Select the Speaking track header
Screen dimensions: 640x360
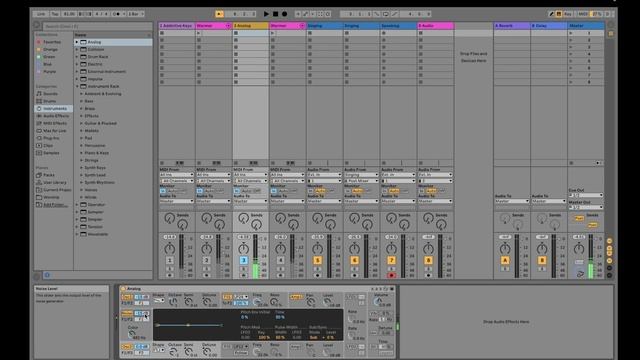[398, 26]
